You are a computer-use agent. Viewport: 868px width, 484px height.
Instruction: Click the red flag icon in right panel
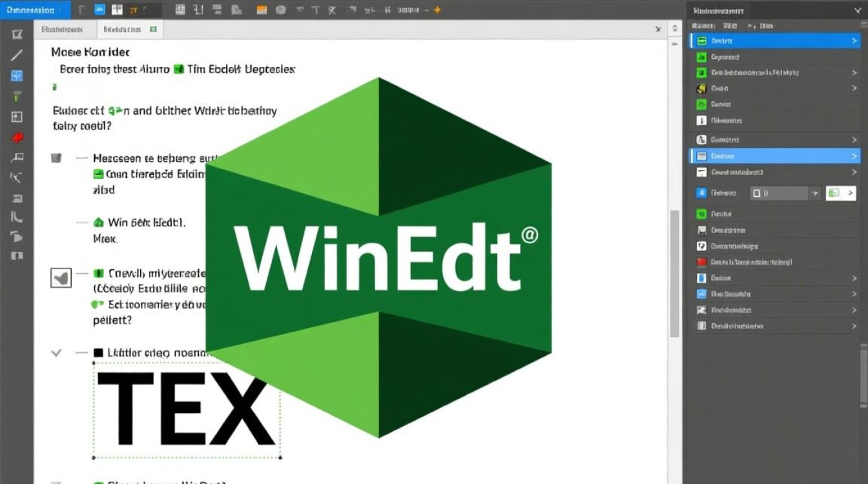701,262
